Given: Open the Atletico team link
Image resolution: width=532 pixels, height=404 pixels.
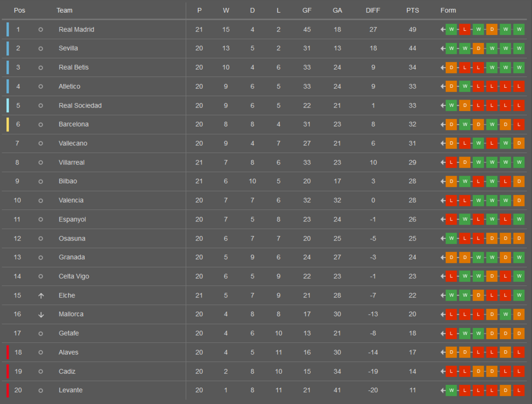Looking at the screenshot, I should 69,87.
